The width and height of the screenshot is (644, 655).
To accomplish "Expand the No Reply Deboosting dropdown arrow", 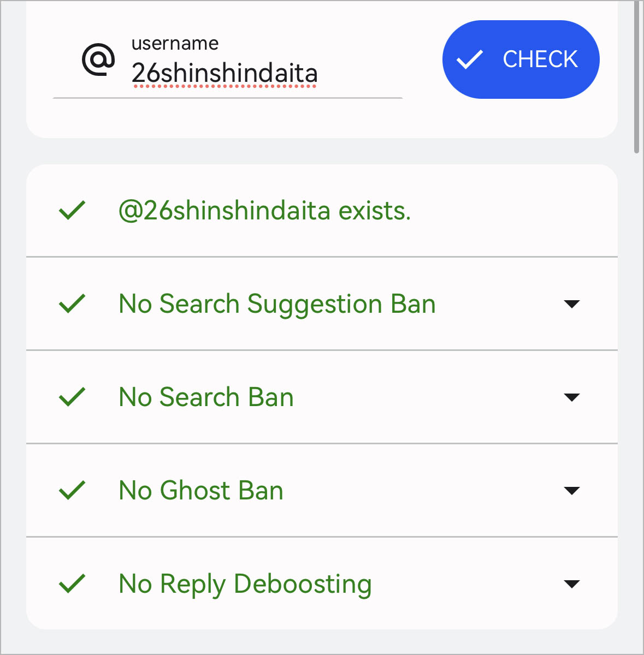I will pos(571,584).
